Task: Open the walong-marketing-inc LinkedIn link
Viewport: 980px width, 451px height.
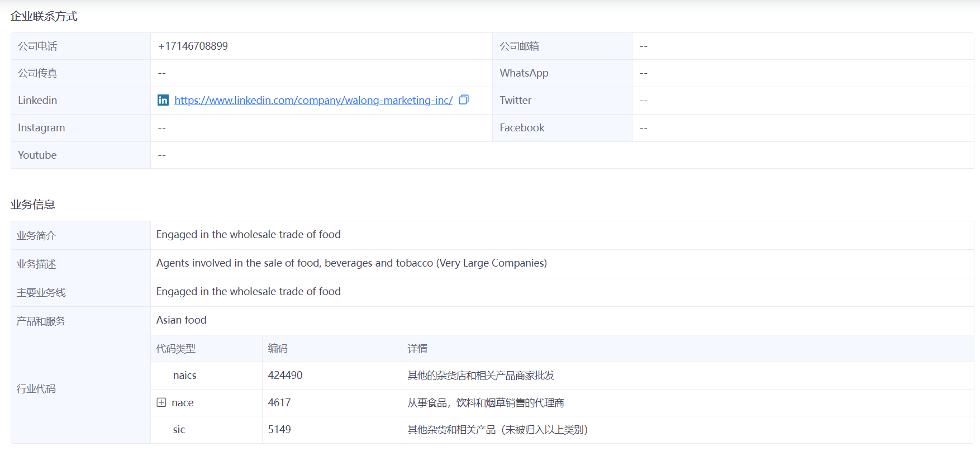Action: pyautogui.click(x=313, y=100)
